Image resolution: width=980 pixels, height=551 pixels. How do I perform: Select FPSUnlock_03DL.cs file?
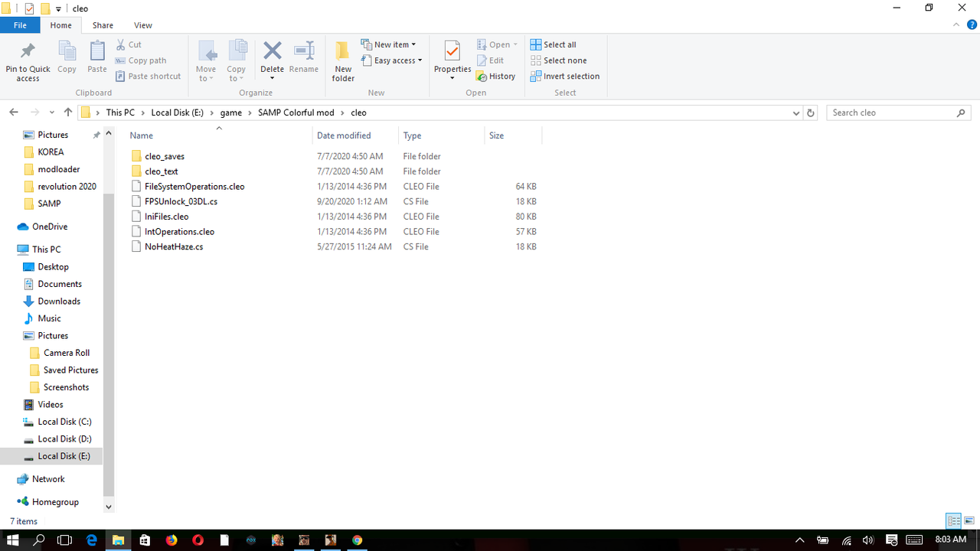pyautogui.click(x=181, y=201)
